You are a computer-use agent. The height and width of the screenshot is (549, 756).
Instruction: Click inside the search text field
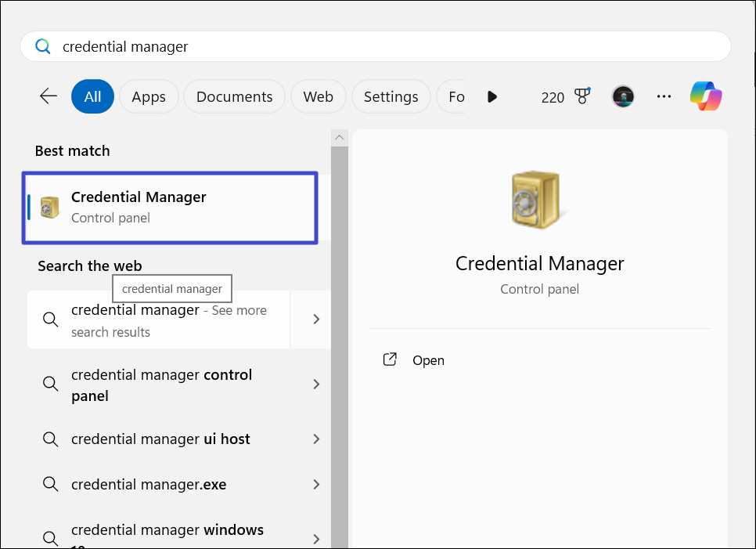coord(391,47)
